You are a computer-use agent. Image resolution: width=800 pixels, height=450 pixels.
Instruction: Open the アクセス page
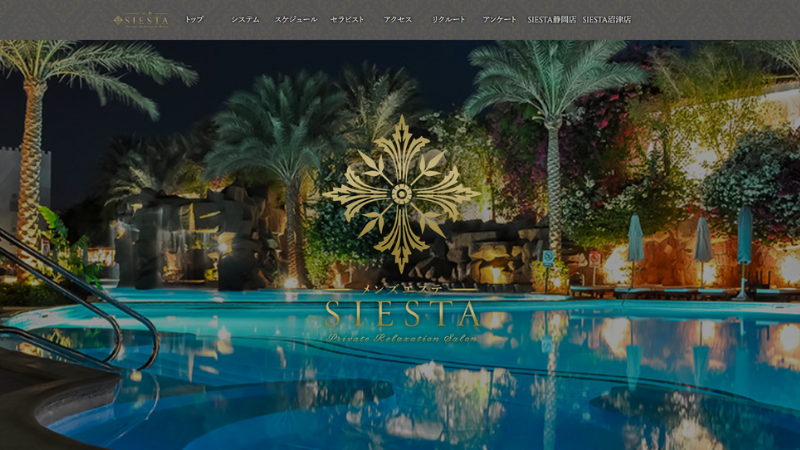click(x=398, y=19)
